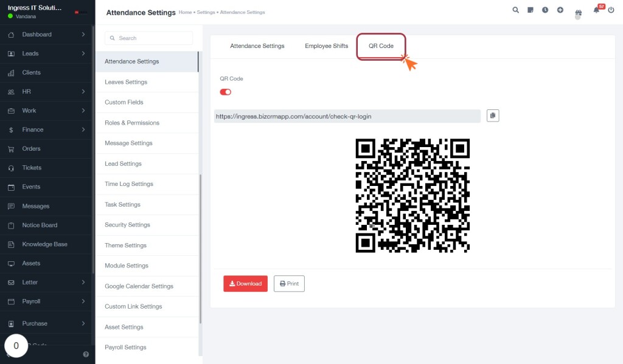The image size is (623, 364).
Task: Open Leaves Settings in settings list
Action: pos(147,82)
